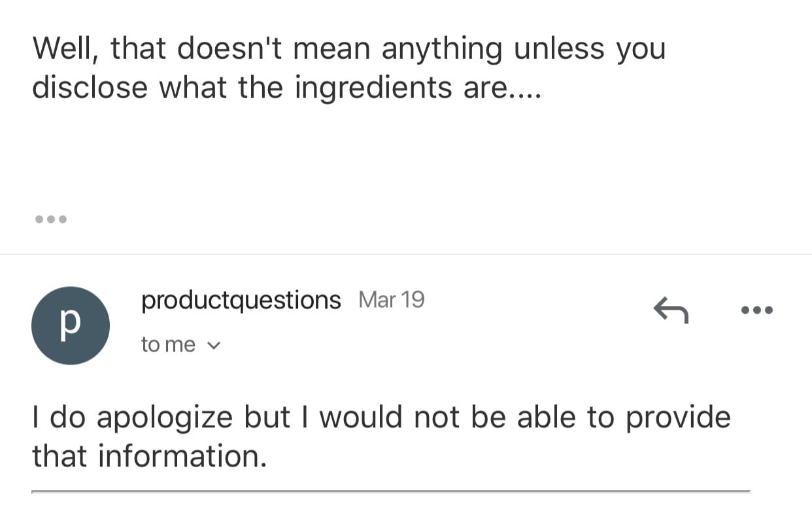This screenshot has width=812, height=511.
Task: Tap the gray underline beneath the reply
Action: pyautogui.click(x=391, y=491)
